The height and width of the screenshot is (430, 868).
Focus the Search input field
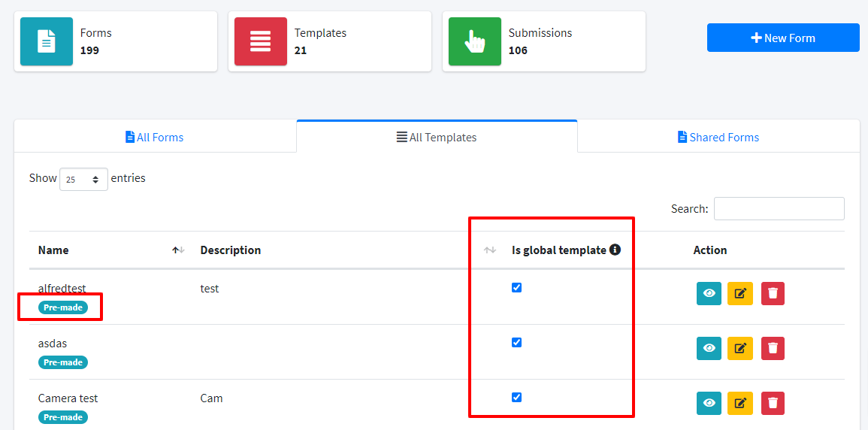point(779,209)
